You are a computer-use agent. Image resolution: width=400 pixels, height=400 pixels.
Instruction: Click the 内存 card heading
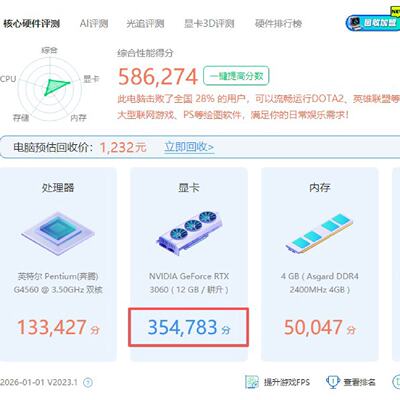coord(320,188)
